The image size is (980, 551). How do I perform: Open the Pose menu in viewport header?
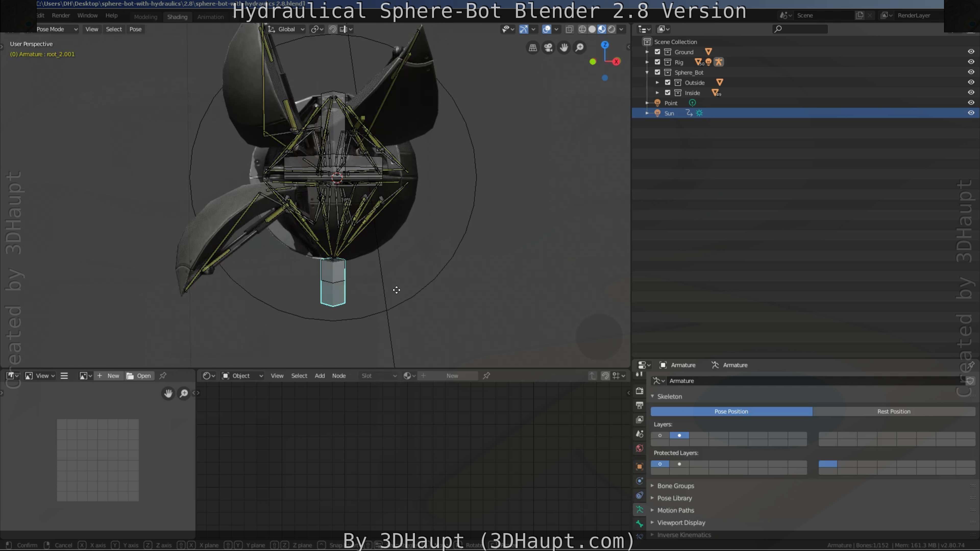(136, 29)
